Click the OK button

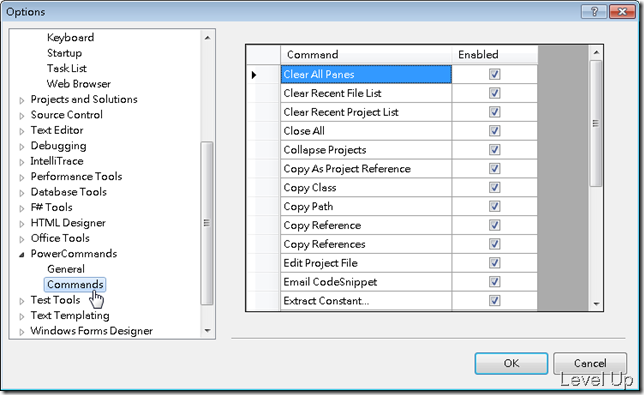coord(511,363)
